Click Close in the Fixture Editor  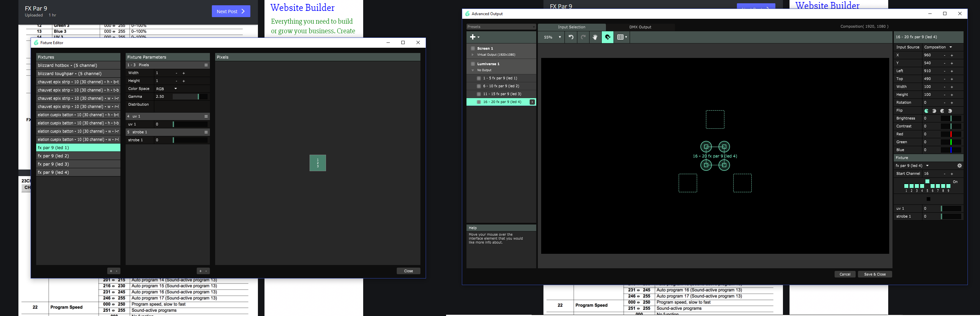[x=408, y=271]
